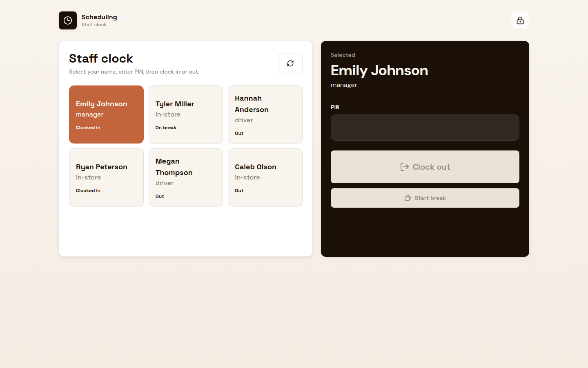Viewport: 588px width, 368px height.
Task: Focus the PIN input field
Action: (425, 128)
